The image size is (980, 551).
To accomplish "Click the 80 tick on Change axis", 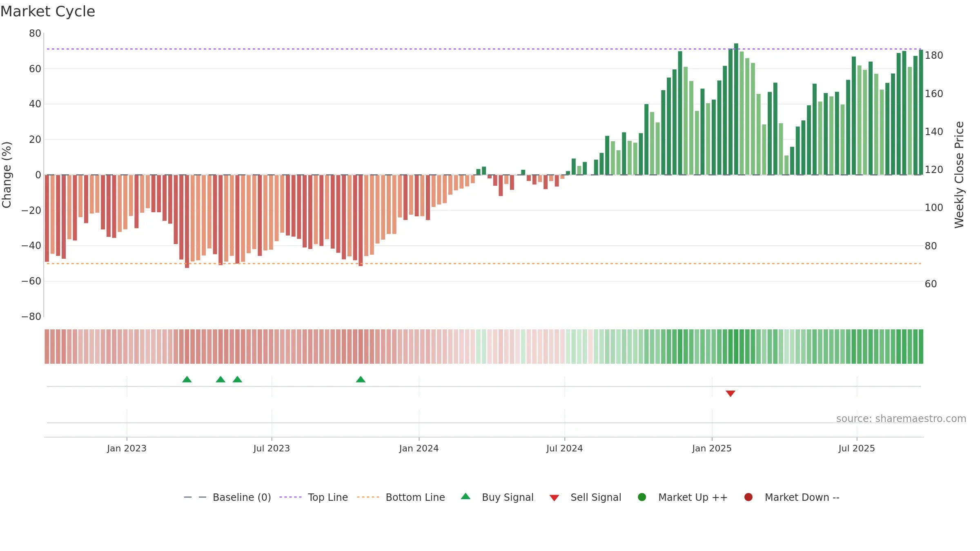I will click(x=35, y=33).
